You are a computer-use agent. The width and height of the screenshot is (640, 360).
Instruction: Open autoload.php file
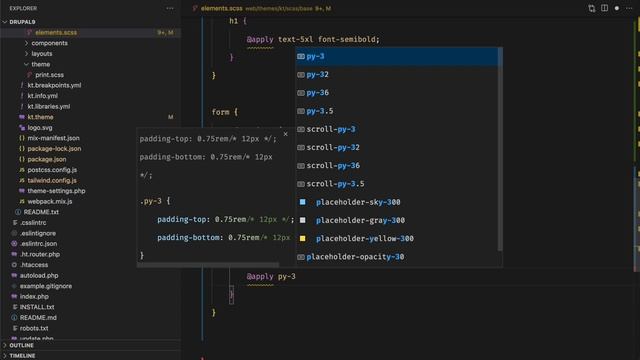coord(39,276)
